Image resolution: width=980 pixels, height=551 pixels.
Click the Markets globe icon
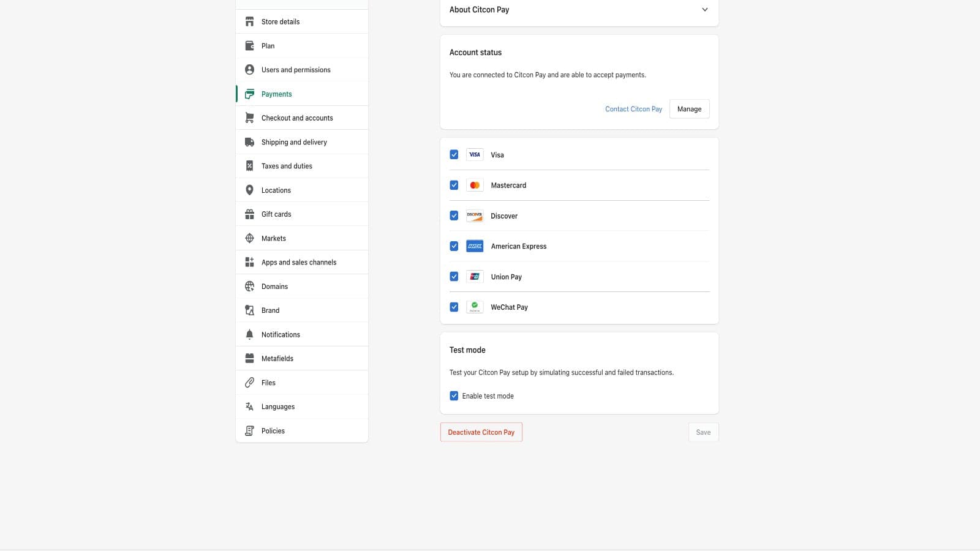[x=249, y=238]
